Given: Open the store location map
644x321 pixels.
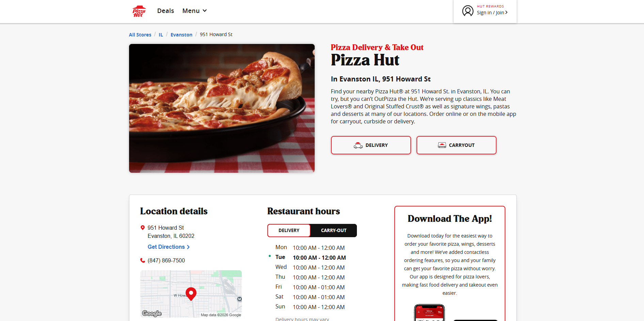Looking at the screenshot, I should (x=191, y=294).
